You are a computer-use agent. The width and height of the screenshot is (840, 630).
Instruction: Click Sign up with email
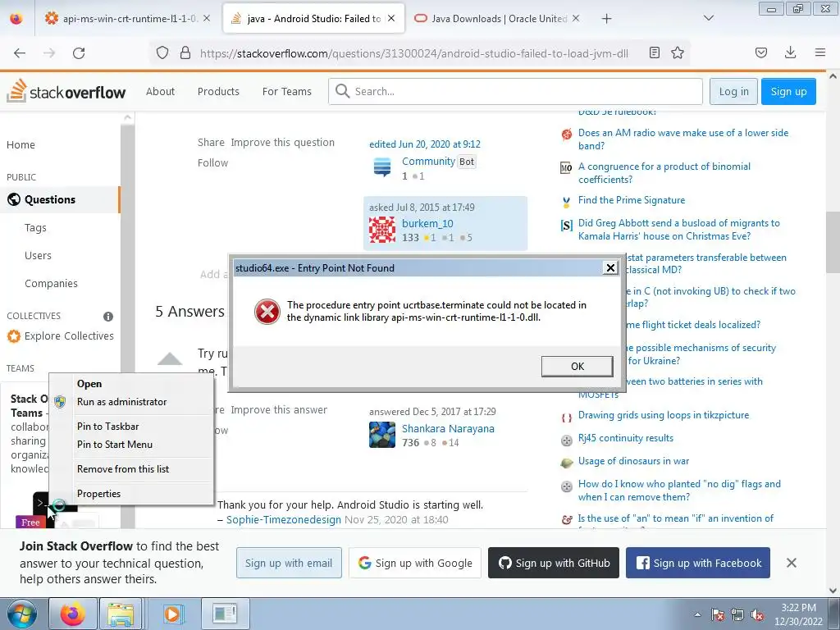coord(289,563)
